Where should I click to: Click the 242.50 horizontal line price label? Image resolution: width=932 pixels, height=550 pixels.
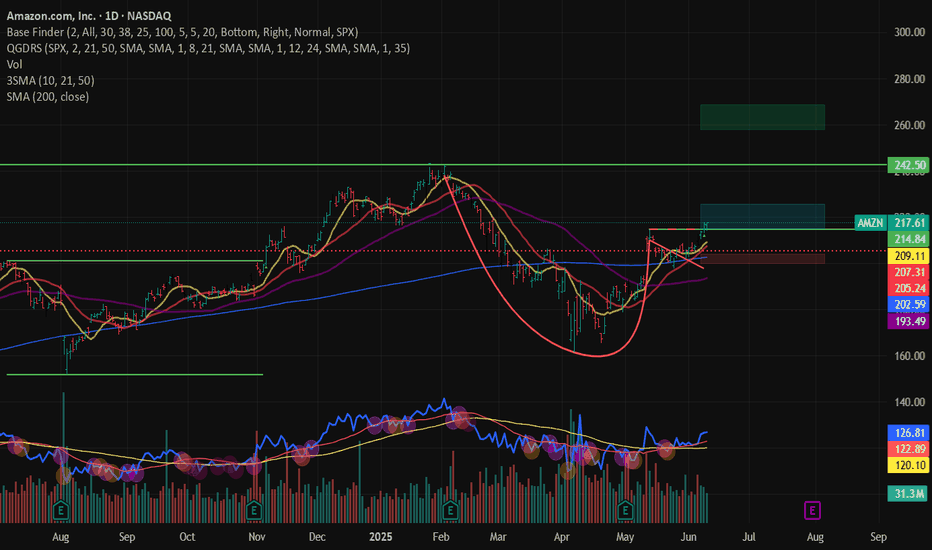pos(908,165)
